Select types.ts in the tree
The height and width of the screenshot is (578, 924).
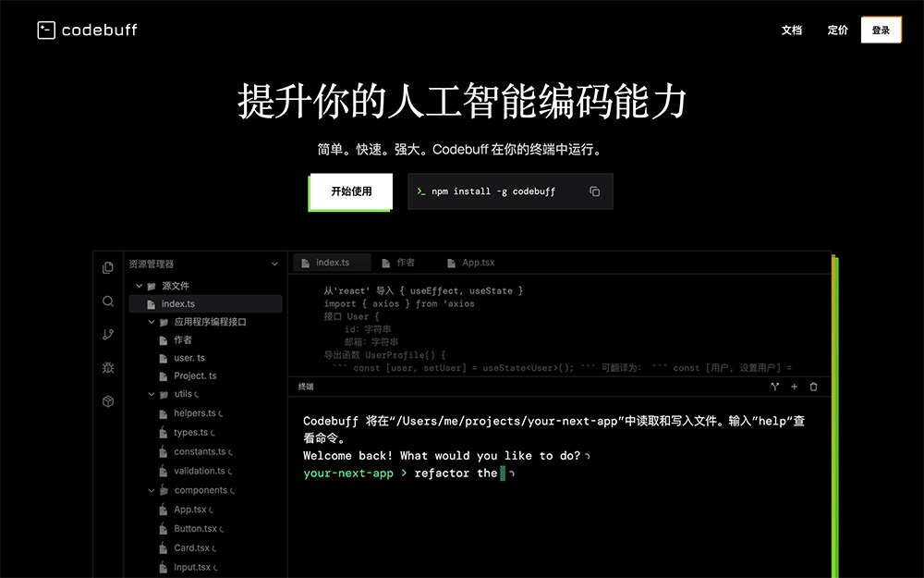point(191,432)
